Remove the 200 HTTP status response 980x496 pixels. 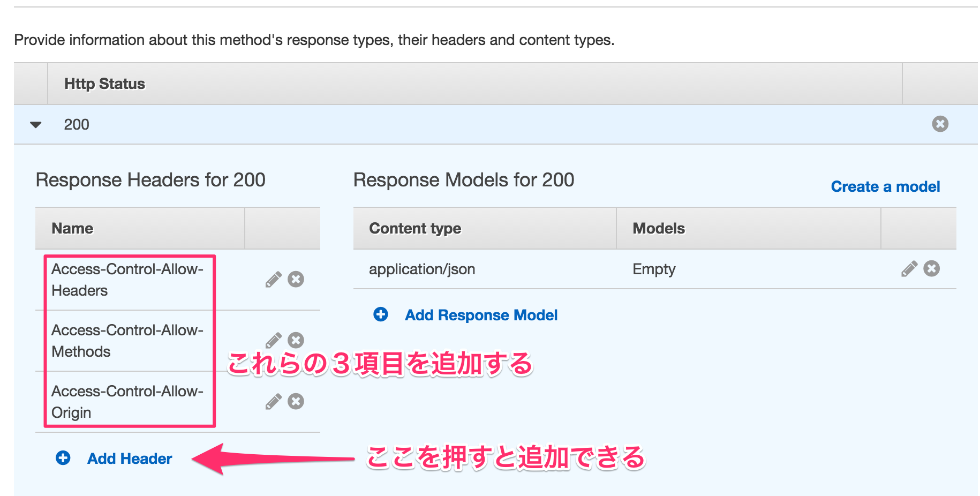click(940, 124)
